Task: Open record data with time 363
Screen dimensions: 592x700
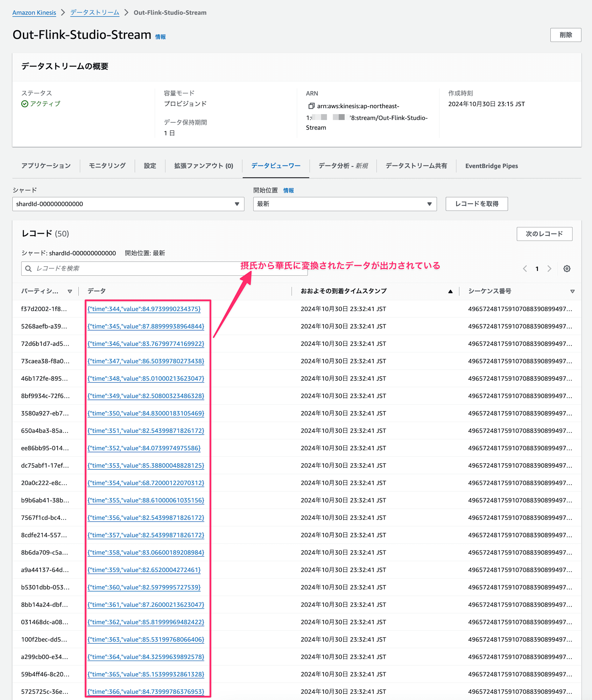Action: coord(146,639)
